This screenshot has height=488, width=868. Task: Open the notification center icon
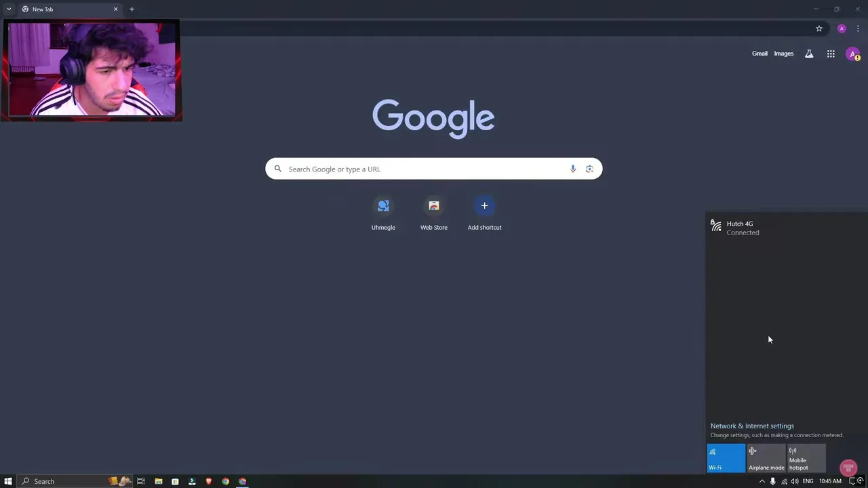click(852, 481)
